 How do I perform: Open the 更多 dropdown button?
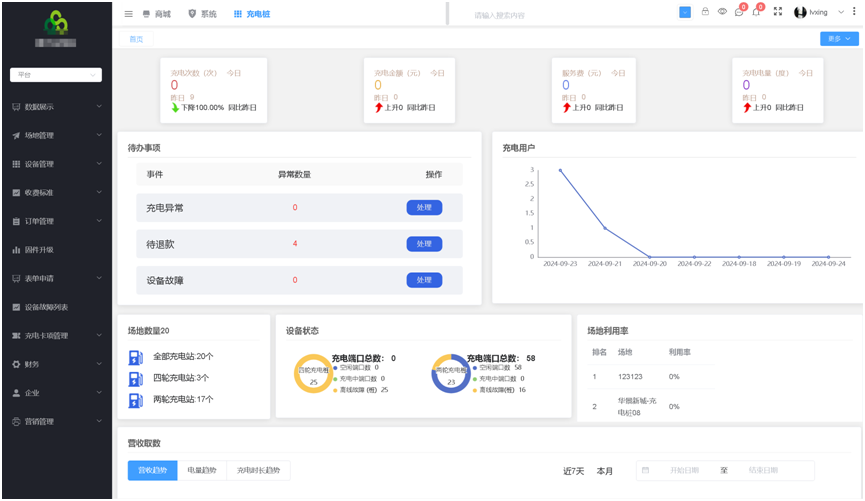click(838, 39)
